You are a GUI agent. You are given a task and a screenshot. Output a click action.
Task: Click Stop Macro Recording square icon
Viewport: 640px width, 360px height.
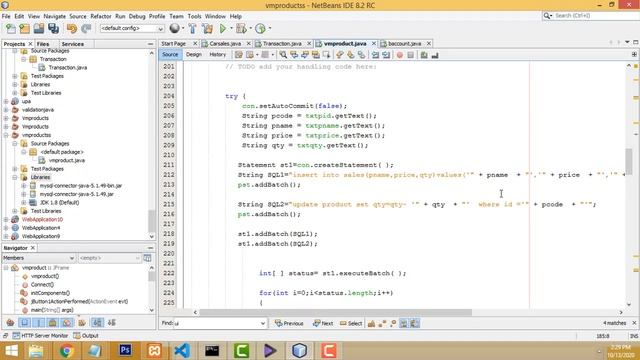[x=411, y=55]
